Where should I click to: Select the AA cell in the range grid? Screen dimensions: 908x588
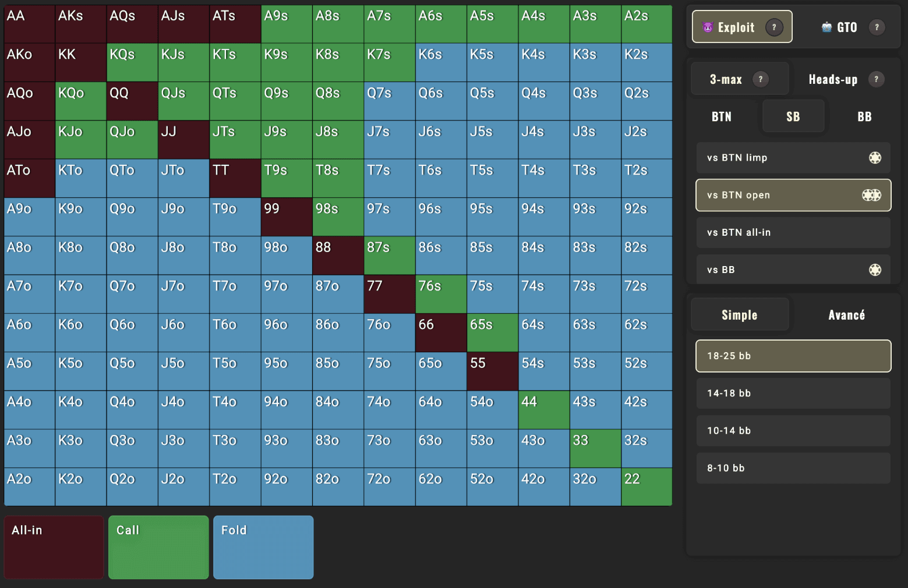29,23
